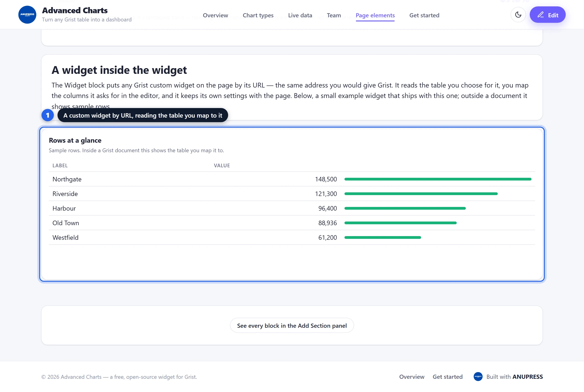Click the tagline Turn any Grist table into a dashboard
The width and height of the screenshot is (584, 392).
87,20
